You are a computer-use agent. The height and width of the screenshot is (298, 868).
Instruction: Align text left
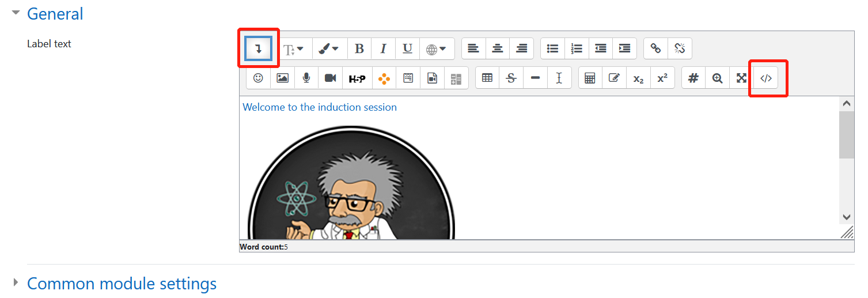pos(473,49)
